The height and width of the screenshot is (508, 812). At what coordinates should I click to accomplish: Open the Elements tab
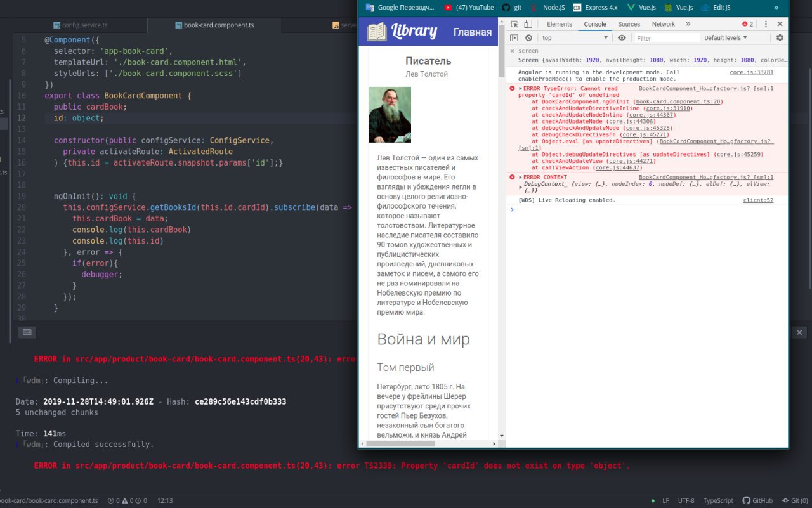pos(560,24)
